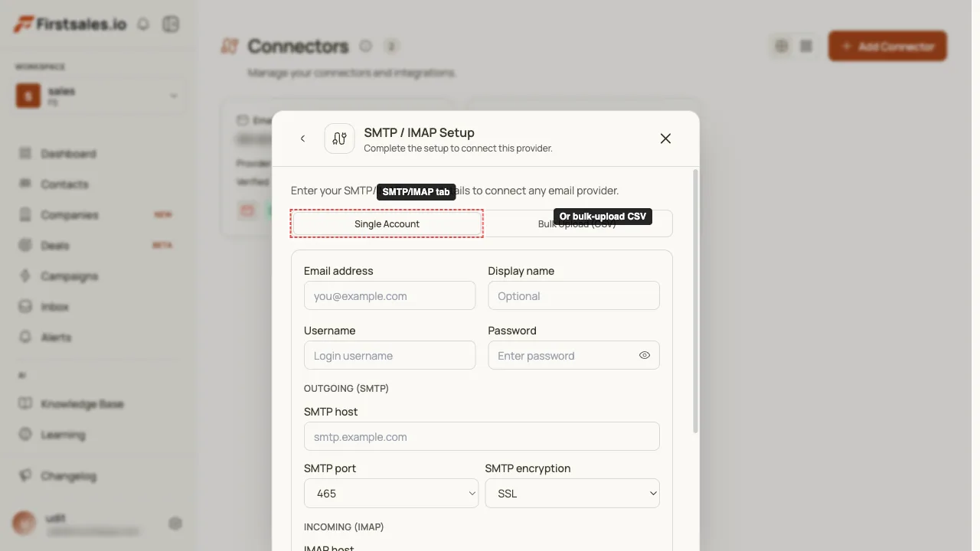Click the SMTP/IMAP connector icon in header

click(339, 139)
